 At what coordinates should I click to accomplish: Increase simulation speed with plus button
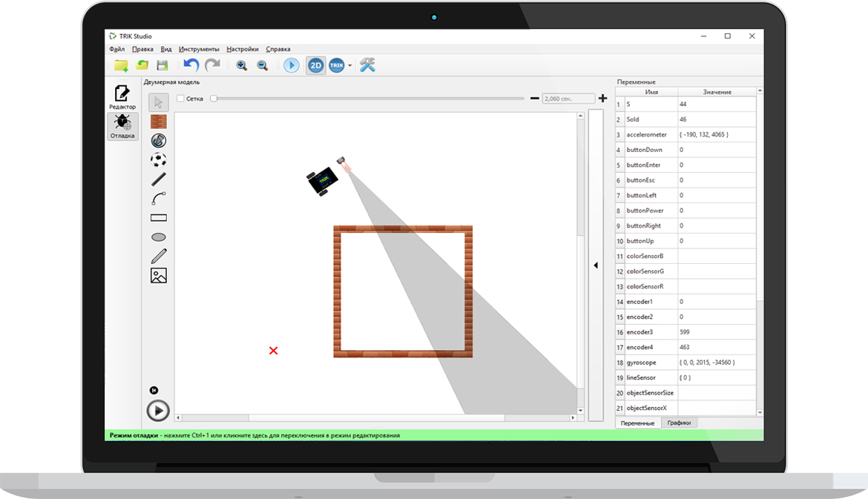(x=603, y=99)
